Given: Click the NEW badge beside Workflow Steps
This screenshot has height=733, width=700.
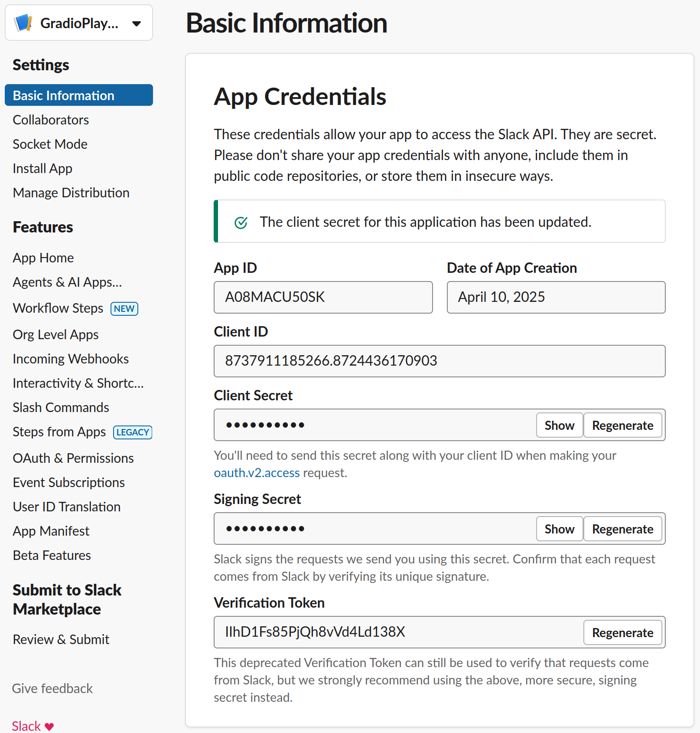Looking at the screenshot, I should (x=124, y=309).
